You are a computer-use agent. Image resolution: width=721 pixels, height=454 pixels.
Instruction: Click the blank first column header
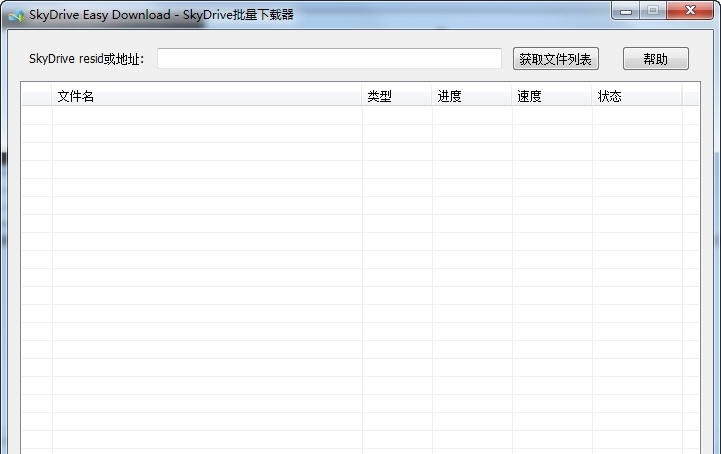pos(37,96)
